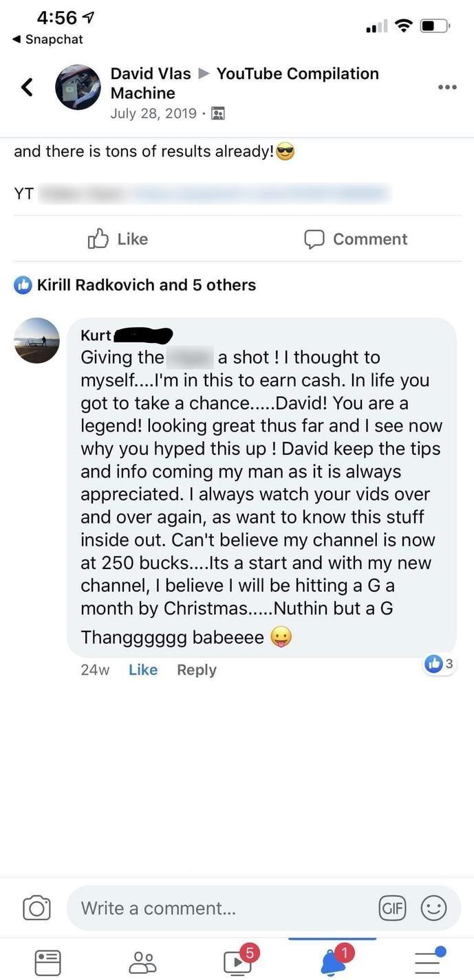The width and height of the screenshot is (474, 980).
Task: Like the post with the thumbs-up button
Action: [x=118, y=238]
